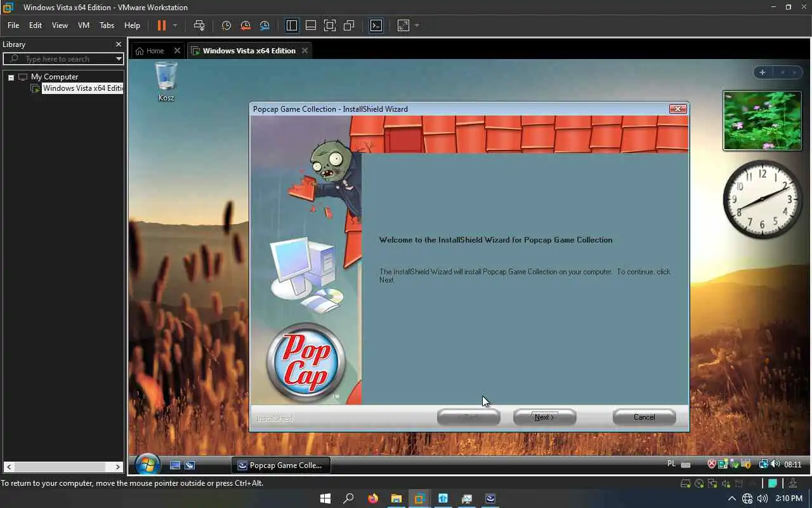Click Next in the InstallShield wizard
This screenshot has height=508, width=812.
click(x=544, y=417)
